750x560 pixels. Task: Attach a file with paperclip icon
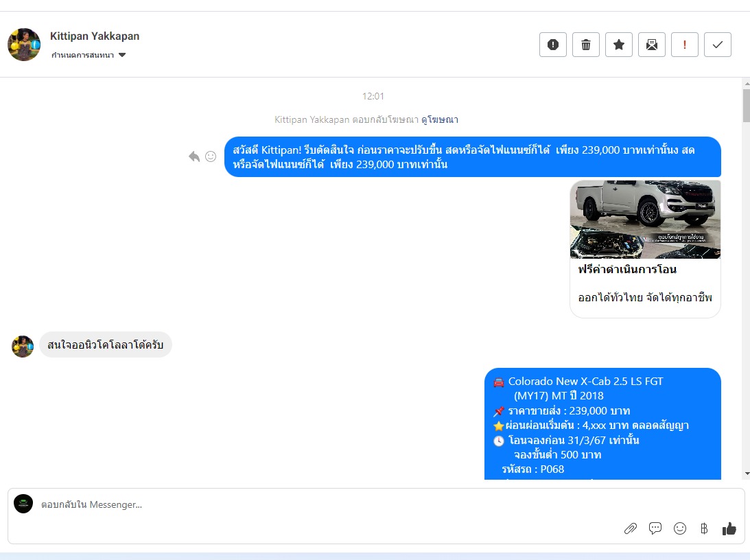tap(631, 528)
